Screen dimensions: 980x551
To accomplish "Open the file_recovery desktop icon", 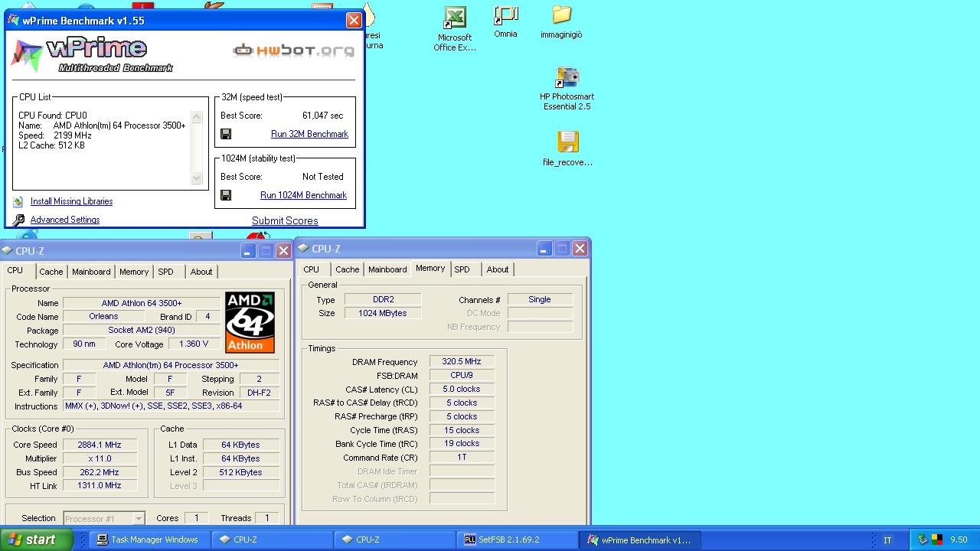I will [567, 148].
